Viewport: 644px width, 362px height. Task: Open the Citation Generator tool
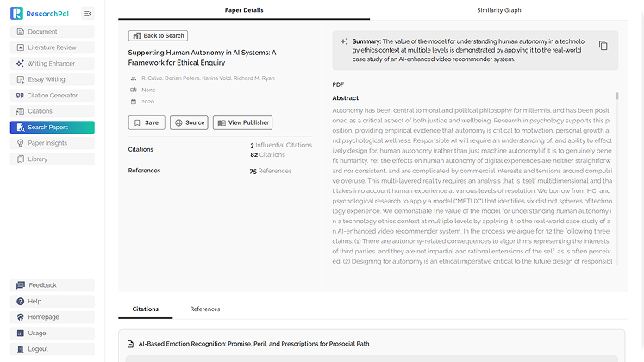53,95
